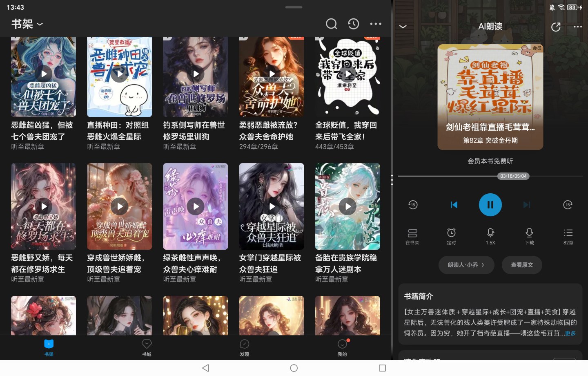
Task: Skip to next chapter
Action: click(527, 205)
